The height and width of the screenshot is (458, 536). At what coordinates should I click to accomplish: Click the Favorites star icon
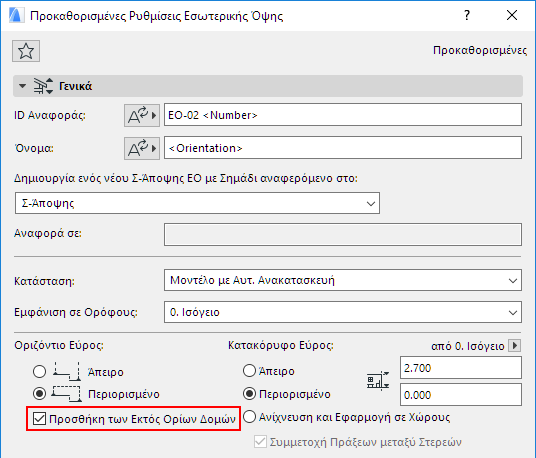pyautogui.click(x=26, y=51)
